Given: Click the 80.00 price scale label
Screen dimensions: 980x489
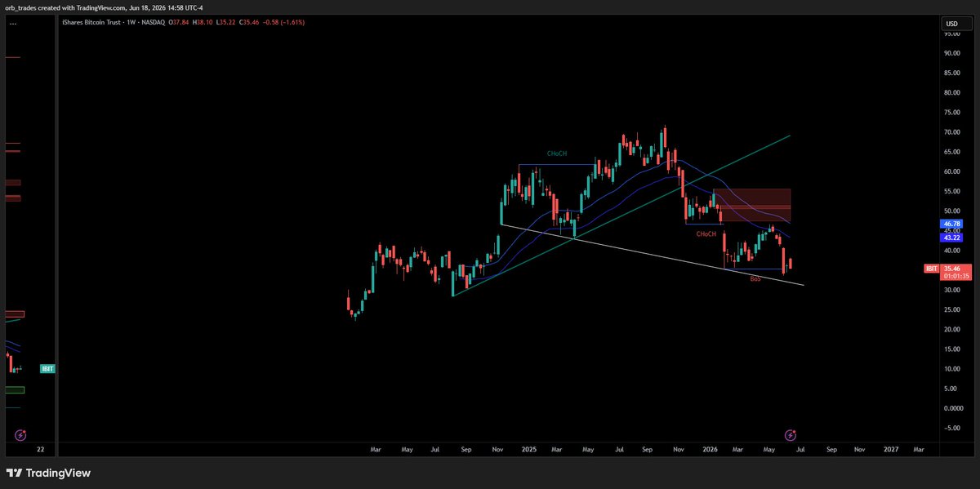Looking at the screenshot, I should click(x=951, y=92).
